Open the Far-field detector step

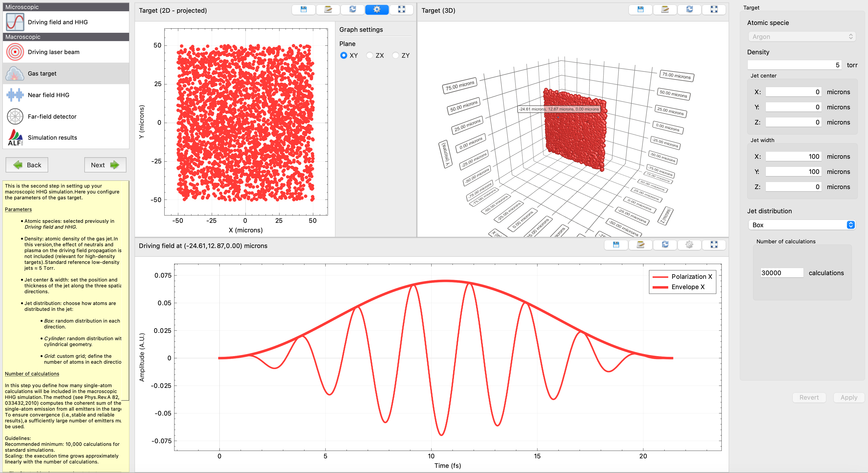(52, 116)
